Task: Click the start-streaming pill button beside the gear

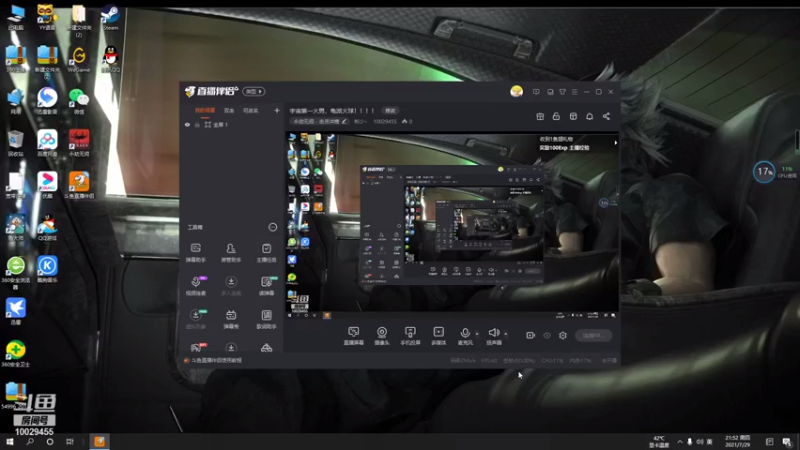Action: 593,335
